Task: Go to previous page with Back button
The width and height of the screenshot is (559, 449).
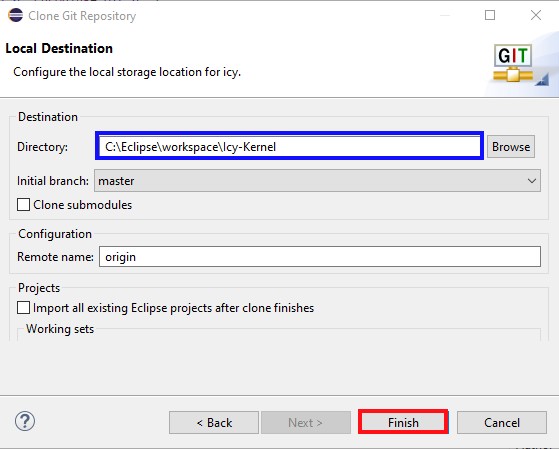Action: pos(214,423)
